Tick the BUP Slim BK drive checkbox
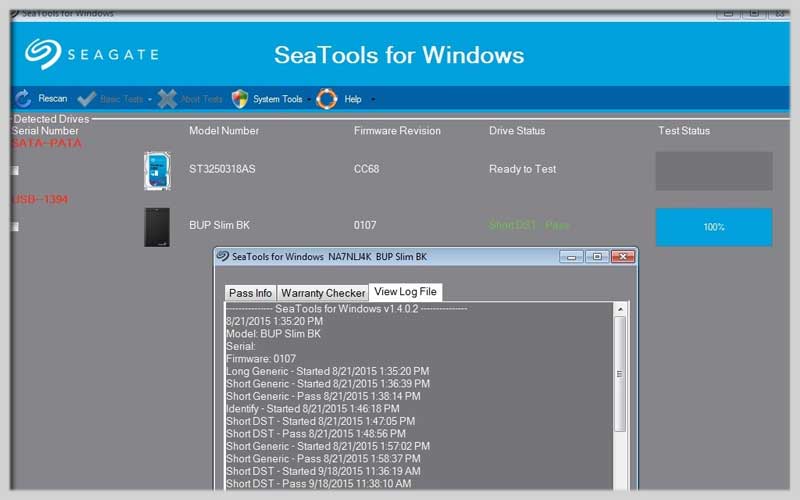 coord(15,226)
